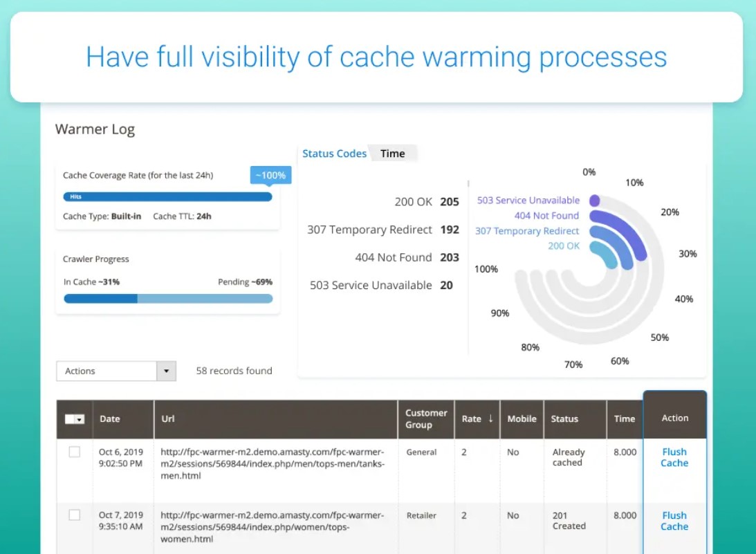Flush Cache for the tops-women.html row
The image size is (756, 554).
pos(674,521)
